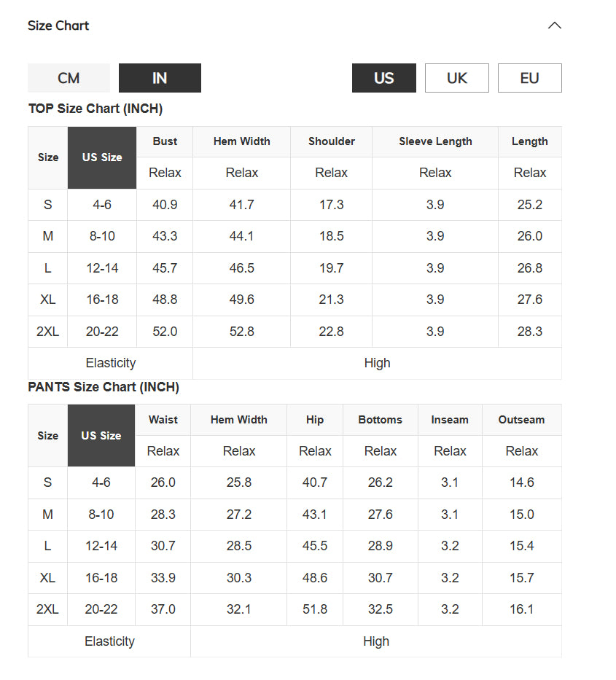Click the TOP Size Chart (INCH) title
This screenshot has height=680, width=616.
pos(95,109)
